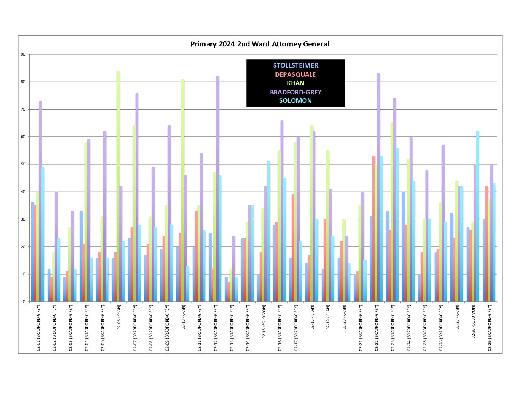Select the DEPASQUALE legend entry
532x411 pixels.
coord(295,74)
